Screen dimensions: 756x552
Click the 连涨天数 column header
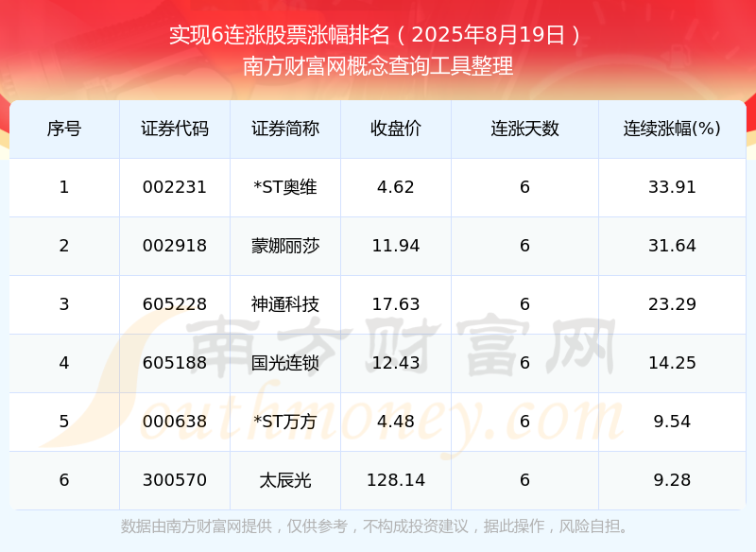524,129
